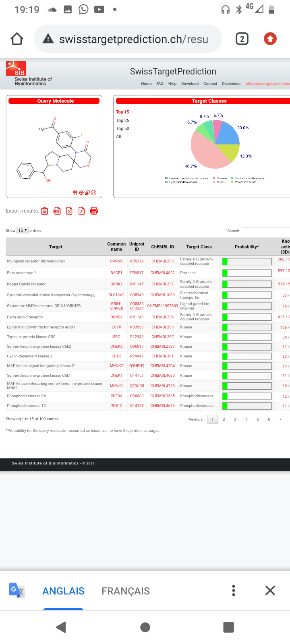Tap the Android back navigation button
Viewport: 290px width, 644px height.
coord(61,627)
